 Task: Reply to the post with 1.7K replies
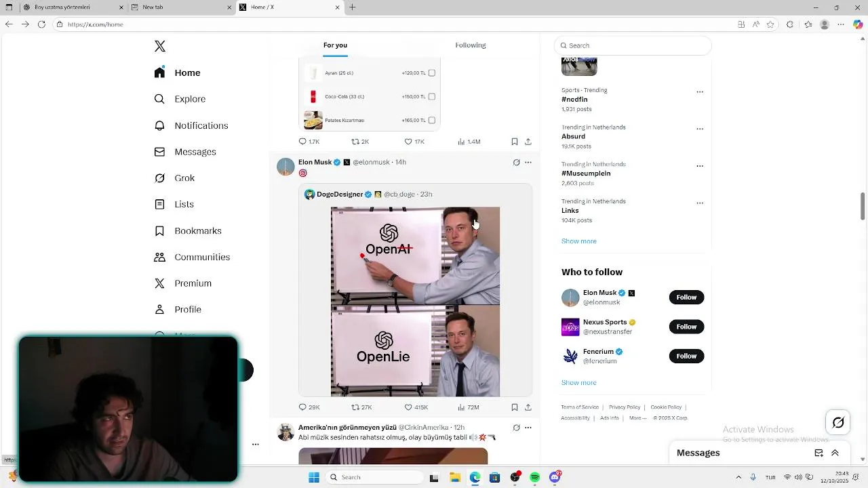coord(309,142)
